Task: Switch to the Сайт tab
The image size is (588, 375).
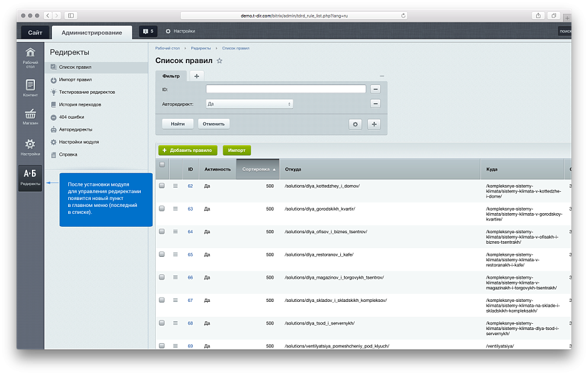Action: [35, 32]
